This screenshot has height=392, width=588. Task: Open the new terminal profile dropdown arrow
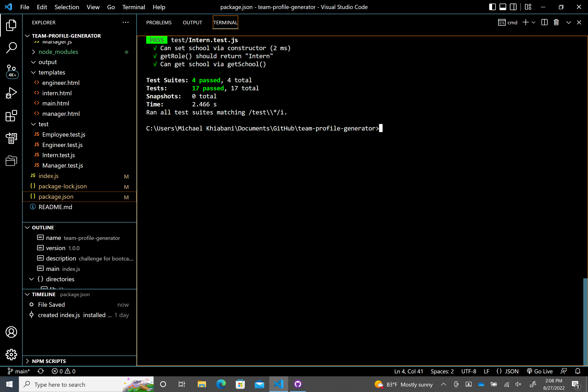pyautogui.click(x=534, y=23)
